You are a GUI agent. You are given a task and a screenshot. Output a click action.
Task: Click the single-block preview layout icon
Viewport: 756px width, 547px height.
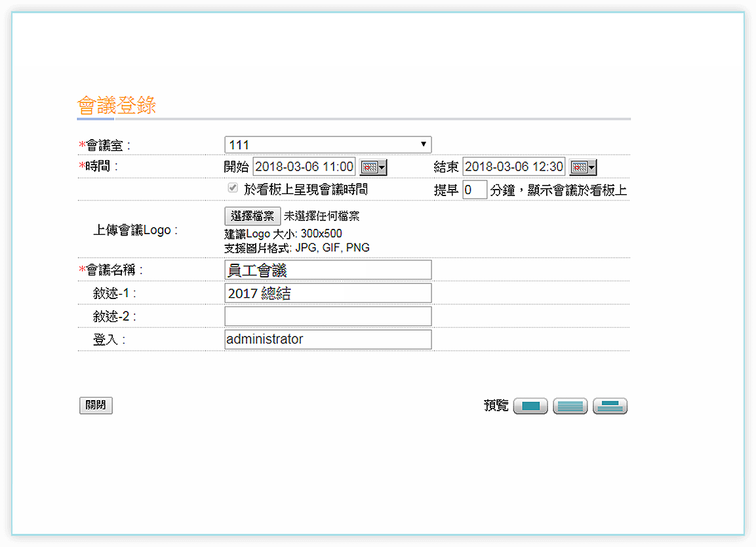tap(530, 406)
